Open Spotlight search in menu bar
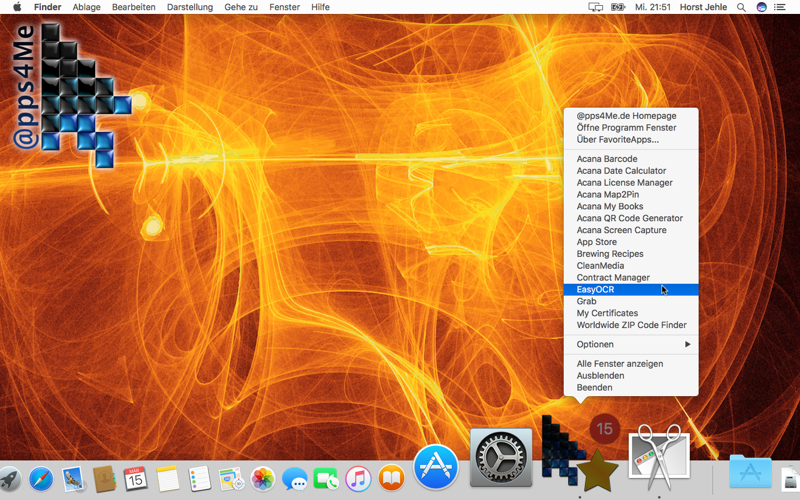 [741, 7]
